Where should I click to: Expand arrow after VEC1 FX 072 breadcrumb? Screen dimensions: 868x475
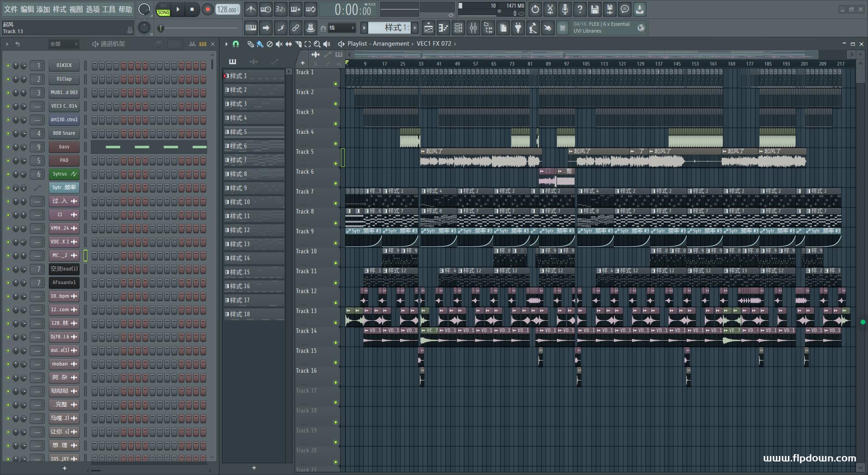click(x=455, y=44)
